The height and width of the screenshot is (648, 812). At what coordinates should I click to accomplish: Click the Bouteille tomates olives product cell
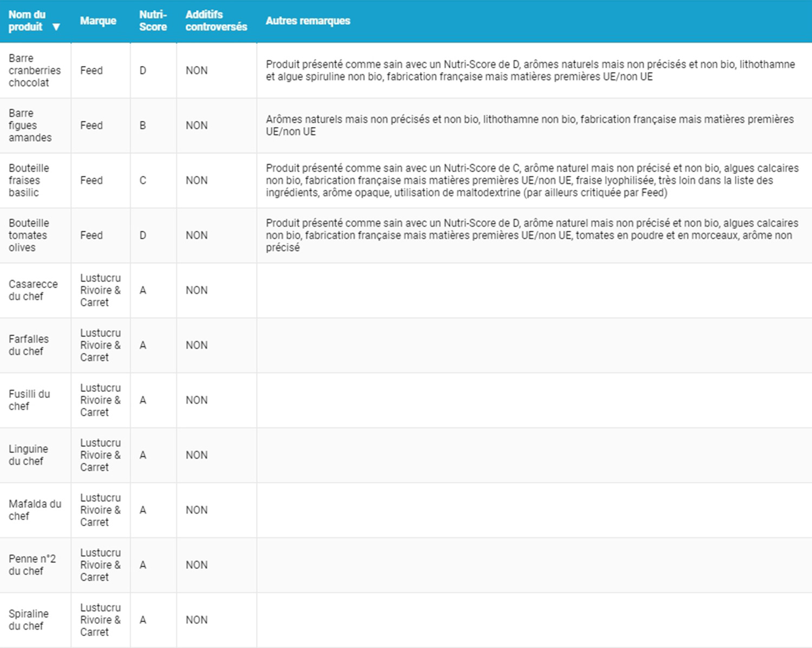(29, 235)
